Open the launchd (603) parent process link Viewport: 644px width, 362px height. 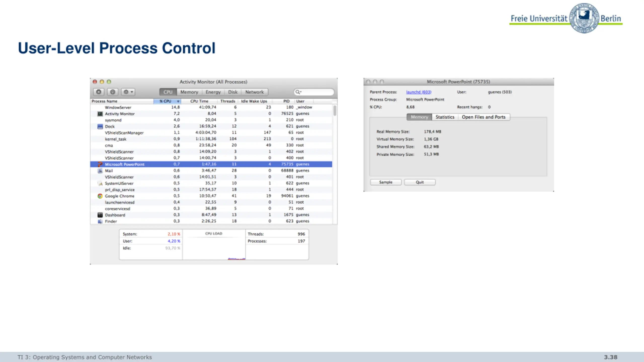click(419, 92)
